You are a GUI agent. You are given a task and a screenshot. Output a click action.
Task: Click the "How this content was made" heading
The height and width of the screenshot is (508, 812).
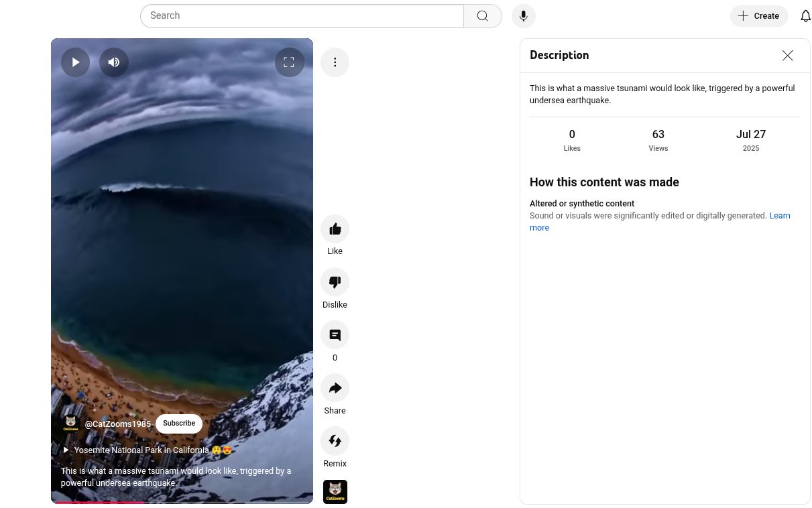point(604,182)
